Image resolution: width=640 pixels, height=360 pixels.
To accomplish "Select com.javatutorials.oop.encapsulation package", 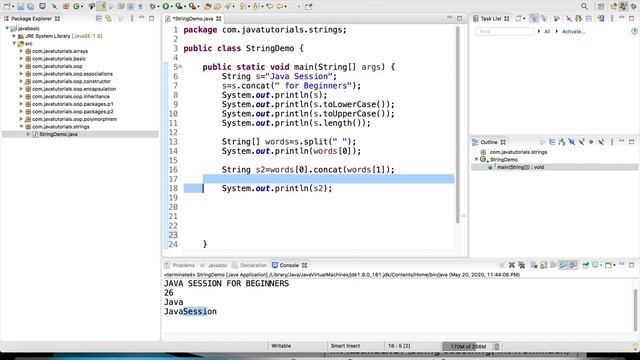I will tap(74, 89).
